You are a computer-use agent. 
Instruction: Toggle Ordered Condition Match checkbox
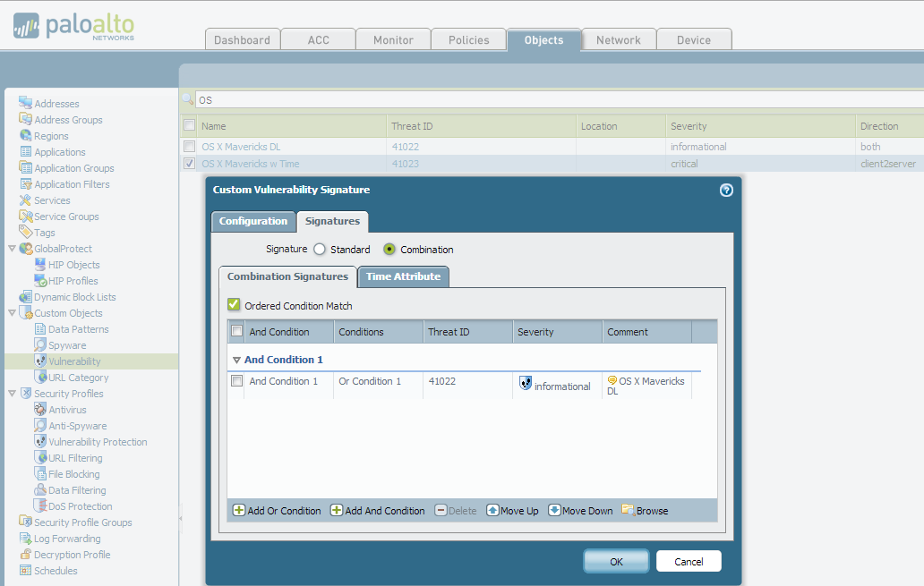[234, 305]
